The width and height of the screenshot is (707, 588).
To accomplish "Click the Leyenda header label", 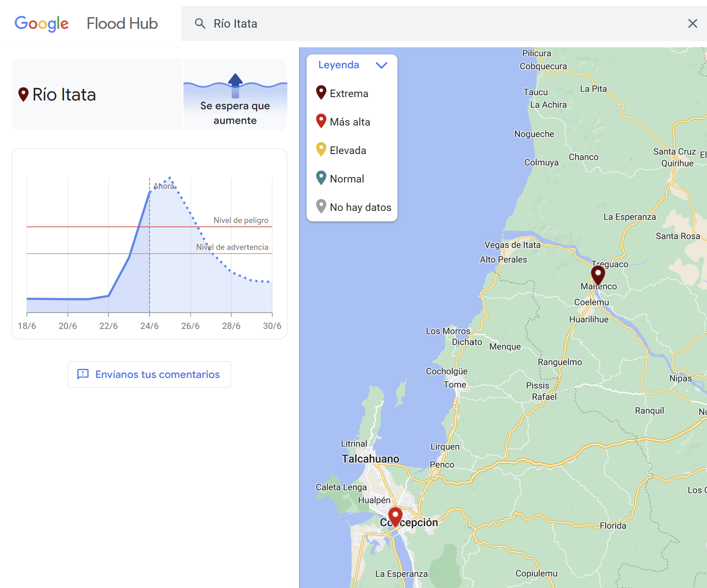I will (338, 65).
